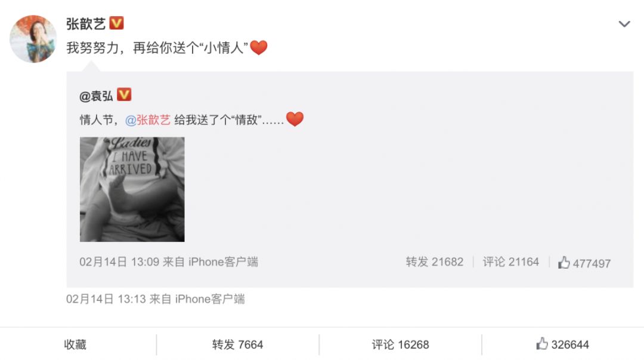Follow the @张歆艺 mention in the quoted post
Screen dimensions: 644x360
click(147, 120)
